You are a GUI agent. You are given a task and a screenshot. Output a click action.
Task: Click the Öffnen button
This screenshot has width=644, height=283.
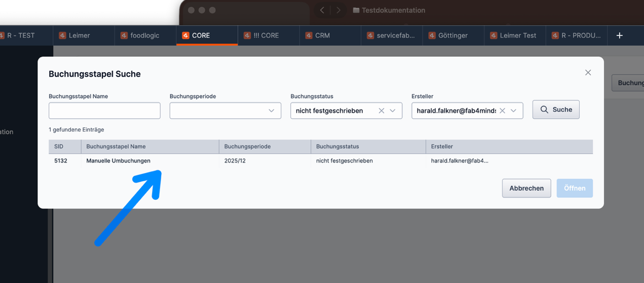point(574,188)
